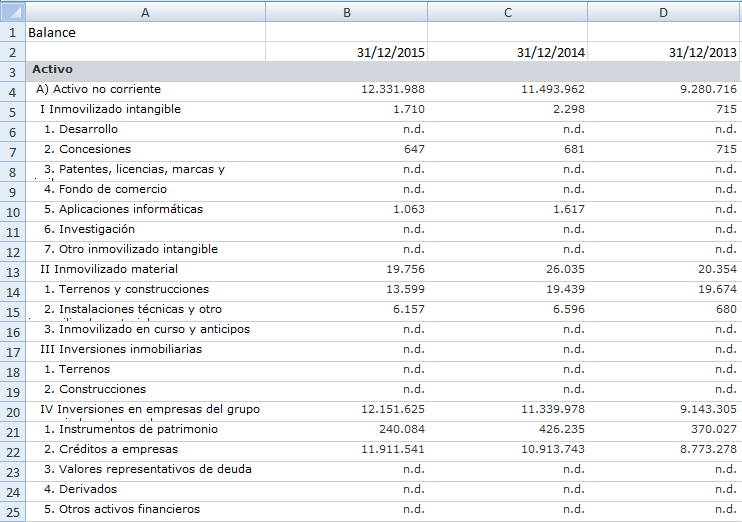Select row 3 header

pos(13,72)
